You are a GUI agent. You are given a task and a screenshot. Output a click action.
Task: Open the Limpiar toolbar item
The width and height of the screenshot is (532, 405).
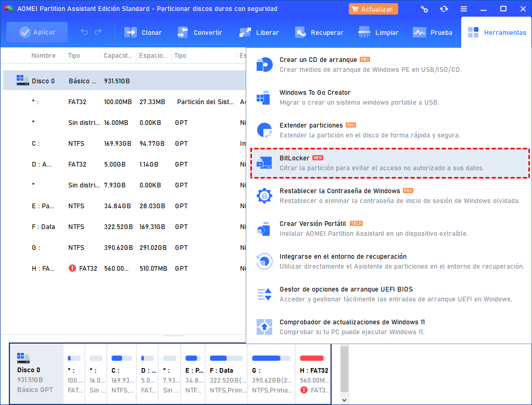(x=378, y=33)
